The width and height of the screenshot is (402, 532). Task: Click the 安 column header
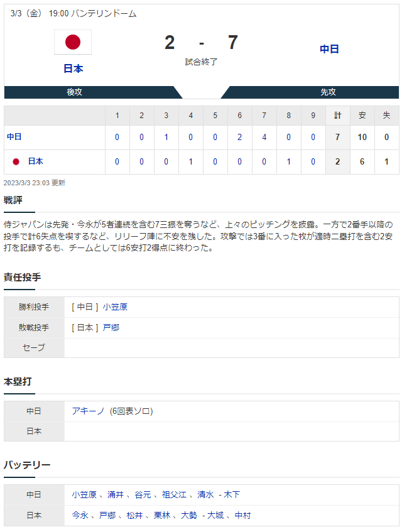(362, 116)
